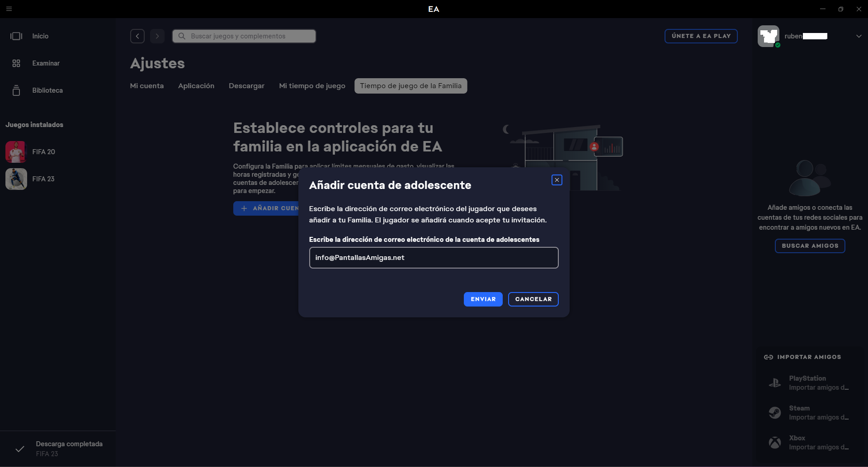Open PlayStation Importar amigos entry

click(x=809, y=383)
